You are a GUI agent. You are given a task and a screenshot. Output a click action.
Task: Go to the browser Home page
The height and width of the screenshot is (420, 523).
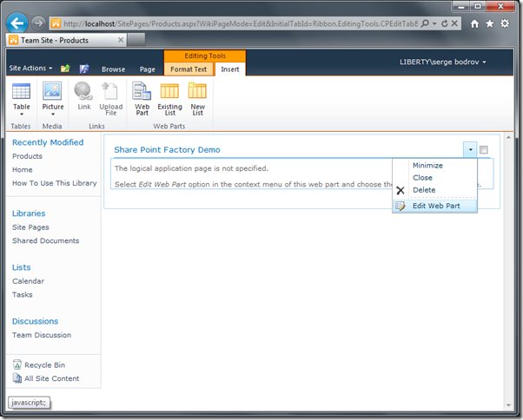click(x=474, y=23)
